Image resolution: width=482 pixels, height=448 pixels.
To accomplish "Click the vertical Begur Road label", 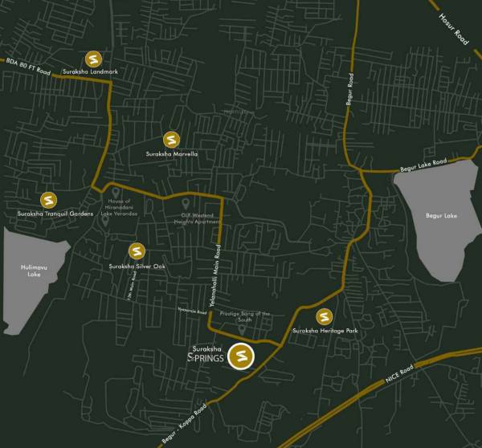I will coord(349,89).
